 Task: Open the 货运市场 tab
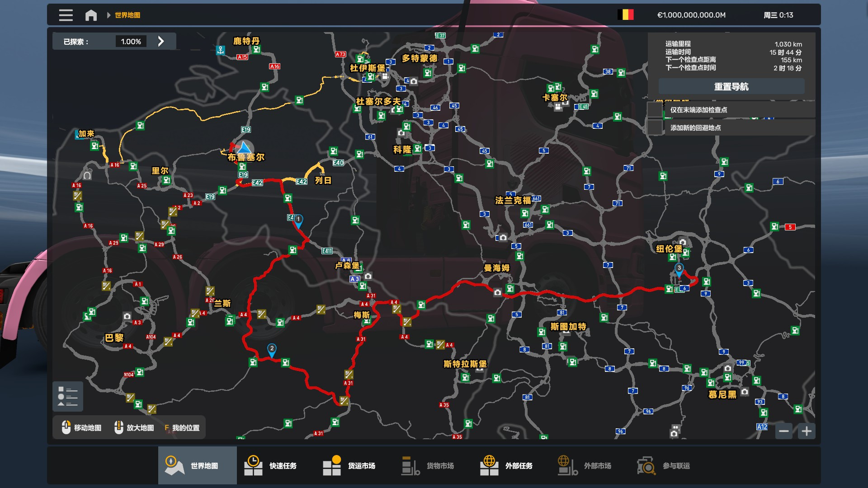[x=349, y=465]
